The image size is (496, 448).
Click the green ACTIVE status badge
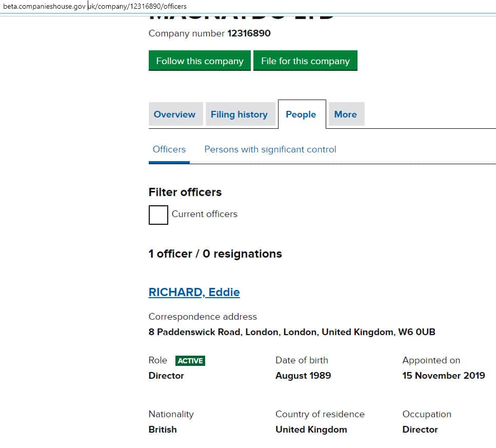point(190,361)
